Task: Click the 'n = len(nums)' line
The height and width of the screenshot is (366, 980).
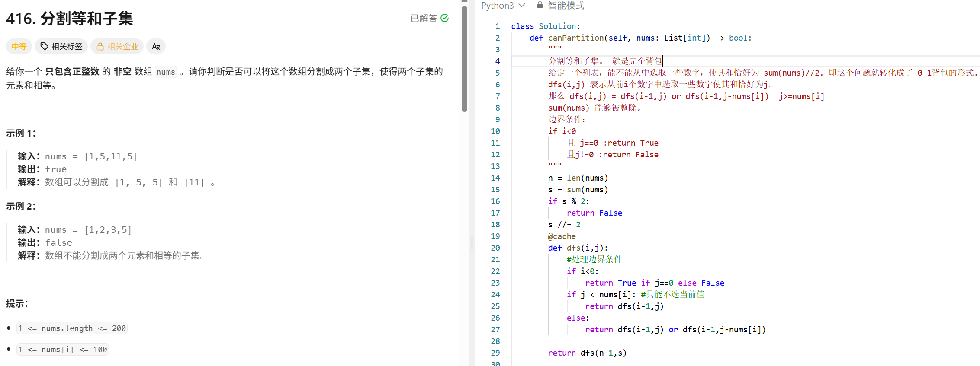Action: point(578,178)
